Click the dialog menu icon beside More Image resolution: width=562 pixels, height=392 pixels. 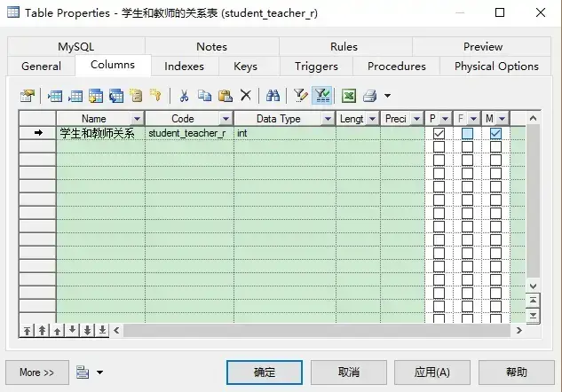pyautogui.click(x=83, y=372)
